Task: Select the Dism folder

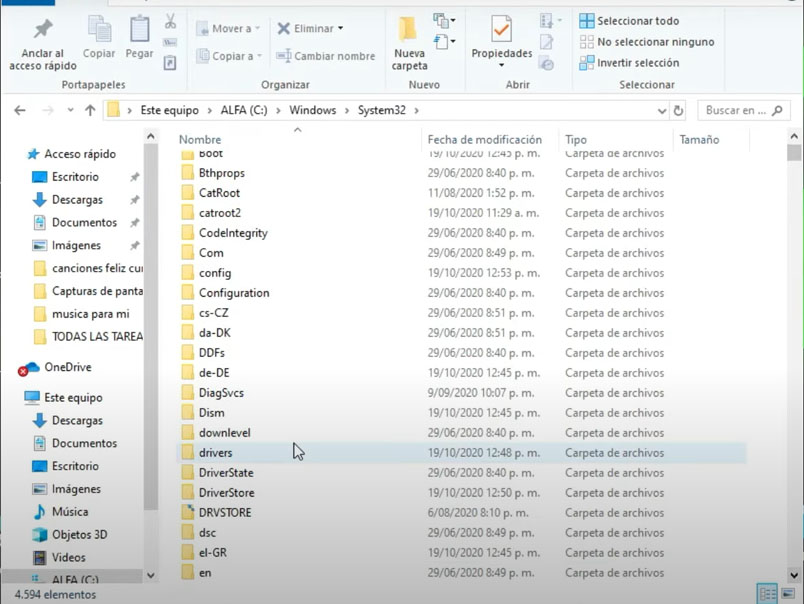Action: [x=211, y=413]
